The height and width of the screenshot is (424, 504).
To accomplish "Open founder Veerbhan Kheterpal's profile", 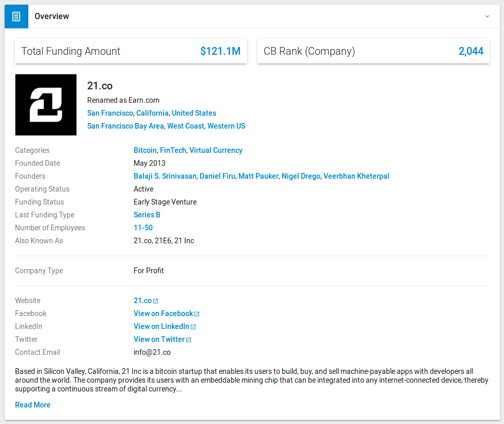I will pyautogui.click(x=356, y=176).
